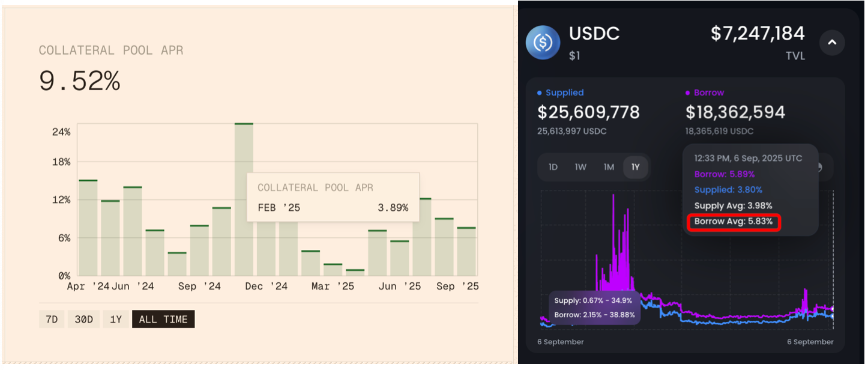Click the purple Borrow legend label
This screenshot has height=370, width=868.
click(709, 92)
